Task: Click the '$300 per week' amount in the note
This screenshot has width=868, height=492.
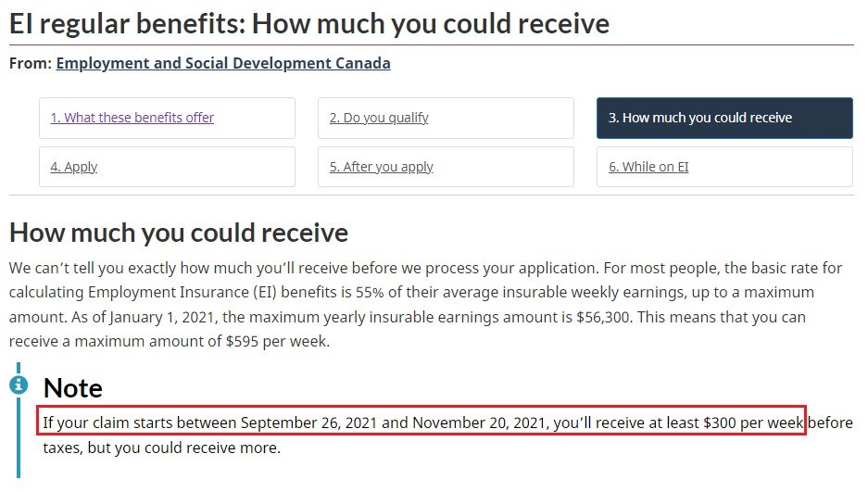Action: click(x=753, y=423)
